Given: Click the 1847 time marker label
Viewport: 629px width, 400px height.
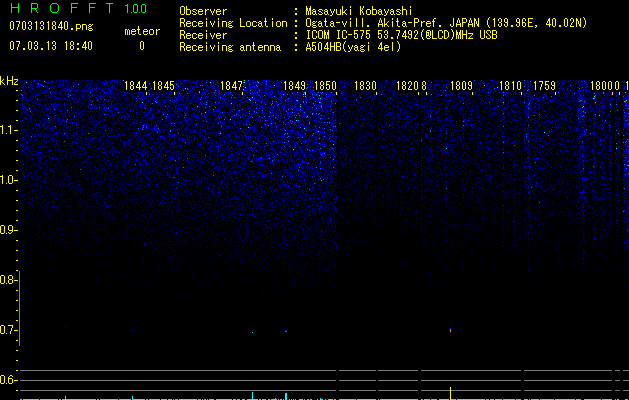Looking at the screenshot, I should coord(232,86).
